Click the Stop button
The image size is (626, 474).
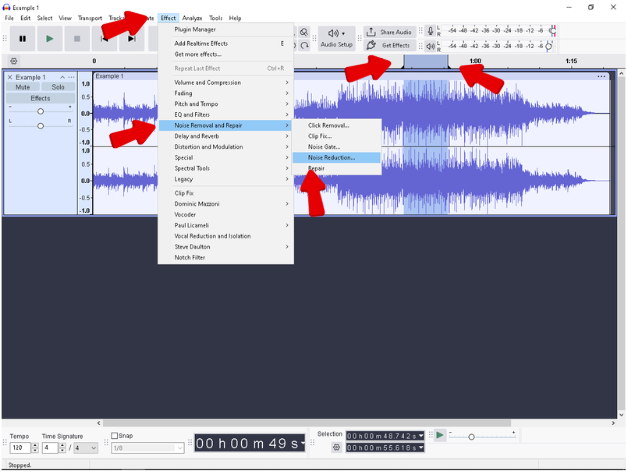click(x=77, y=39)
